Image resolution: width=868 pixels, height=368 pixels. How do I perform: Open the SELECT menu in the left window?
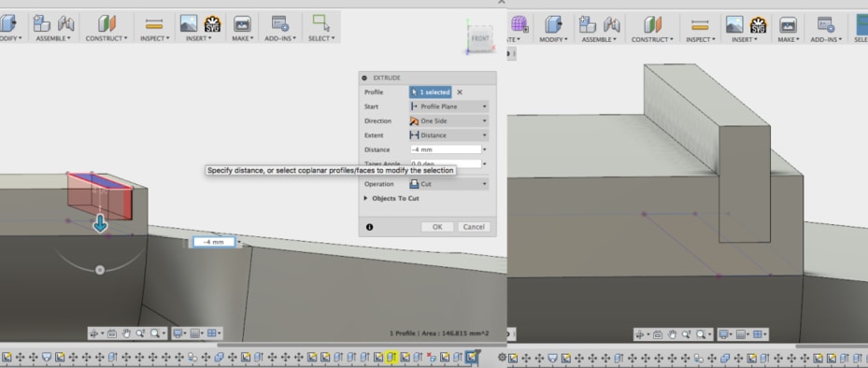coord(321,38)
